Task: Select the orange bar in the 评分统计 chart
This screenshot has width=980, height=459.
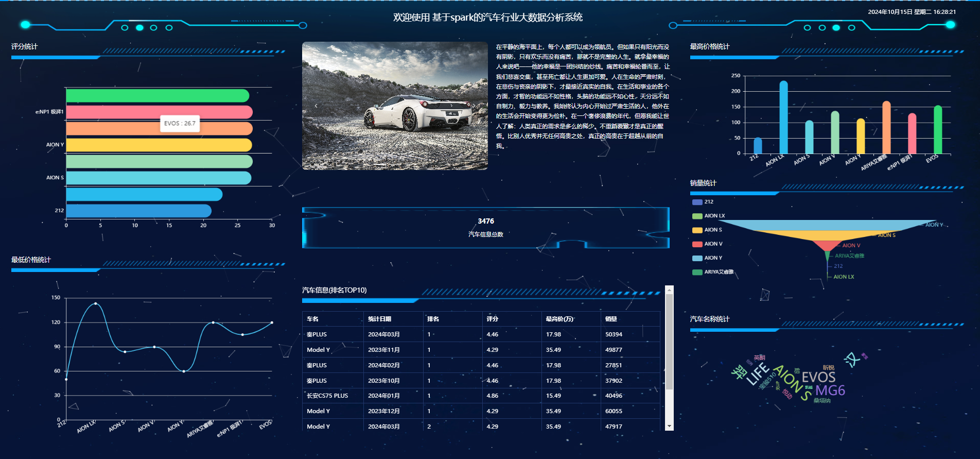Action: pos(159,128)
